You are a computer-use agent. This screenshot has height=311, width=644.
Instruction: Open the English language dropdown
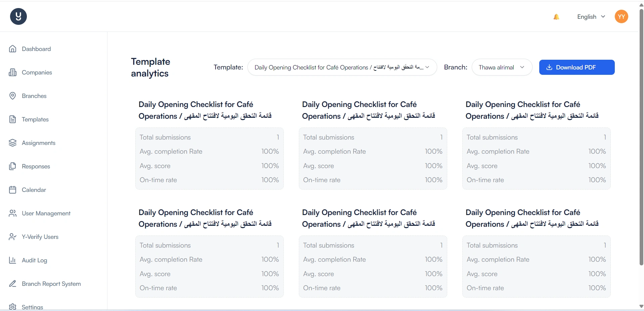pyautogui.click(x=591, y=17)
